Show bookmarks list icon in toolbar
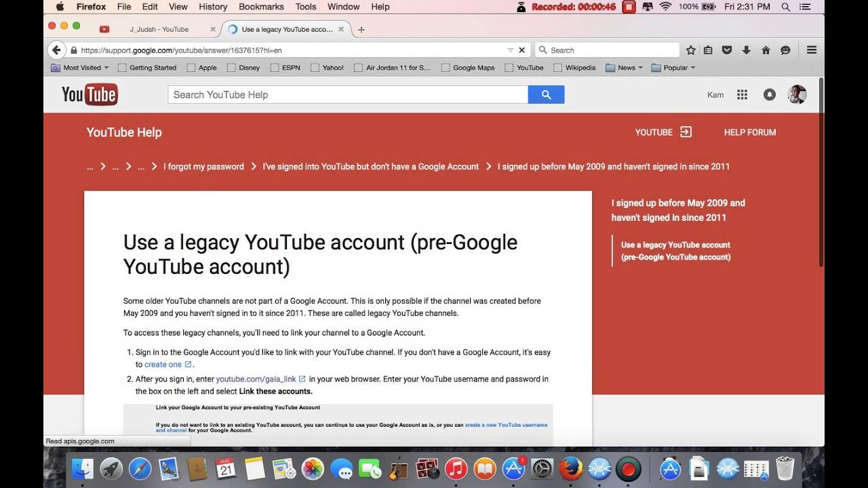 [708, 50]
